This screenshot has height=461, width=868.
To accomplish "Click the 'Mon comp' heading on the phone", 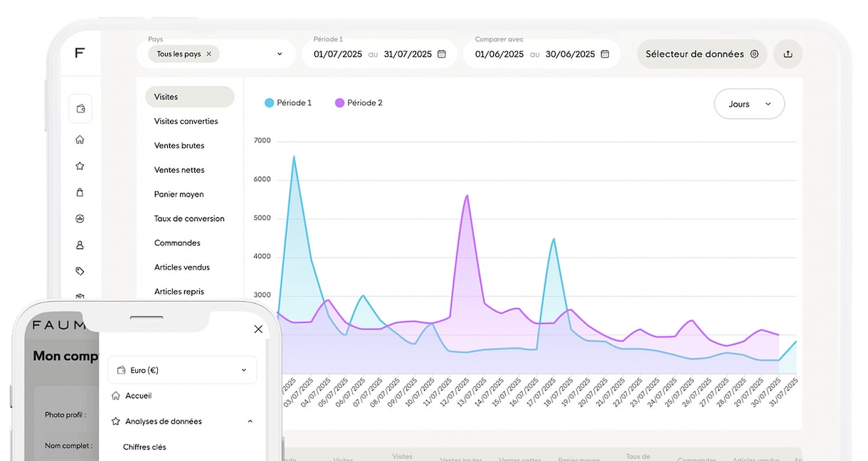I will point(65,356).
